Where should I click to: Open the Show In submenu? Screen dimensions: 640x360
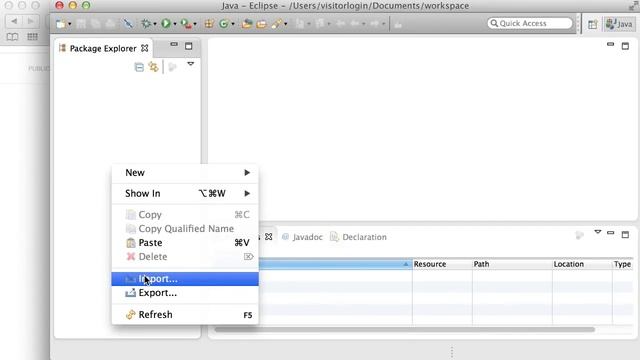(x=185, y=193)
